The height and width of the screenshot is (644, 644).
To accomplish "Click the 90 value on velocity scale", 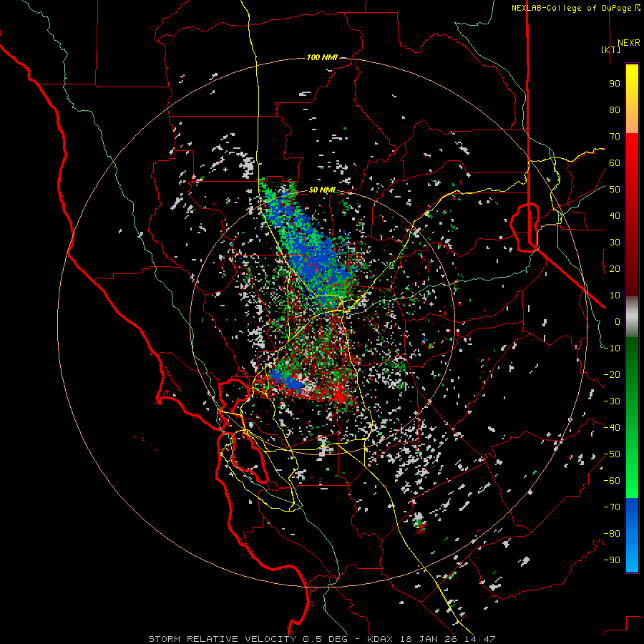I will click(615, 84).
